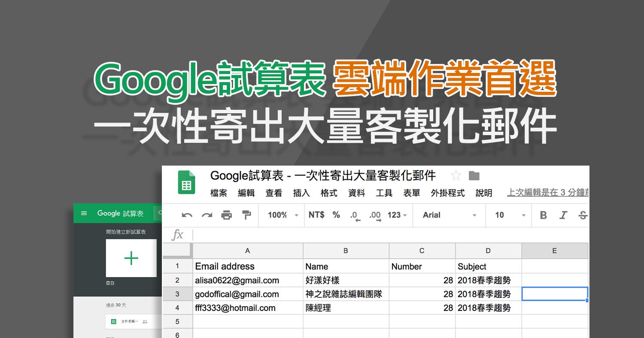
Task: Select cell fff3333@hotmail.com
Action: [248, 308]
